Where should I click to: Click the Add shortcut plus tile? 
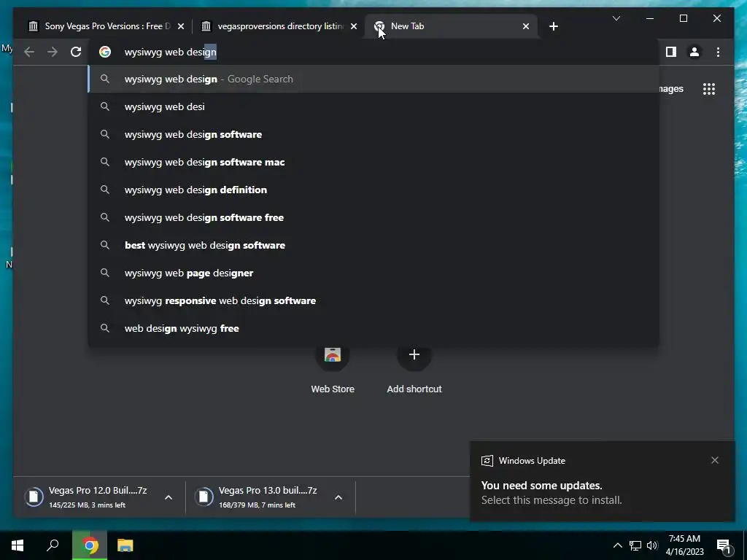click(x=414, y=370)
